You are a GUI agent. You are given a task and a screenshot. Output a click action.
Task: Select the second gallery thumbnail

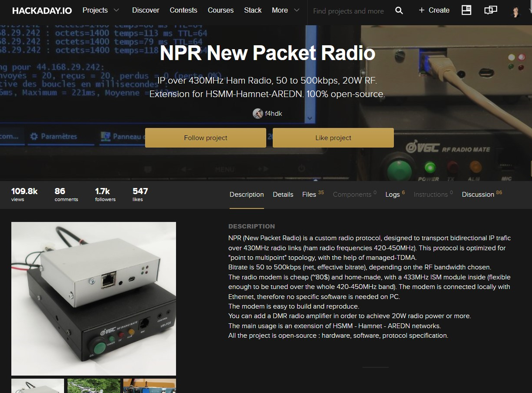(94, 386)
